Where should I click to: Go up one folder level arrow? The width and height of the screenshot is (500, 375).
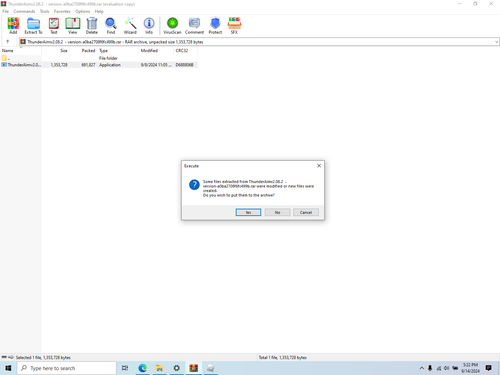pos(8,42)
